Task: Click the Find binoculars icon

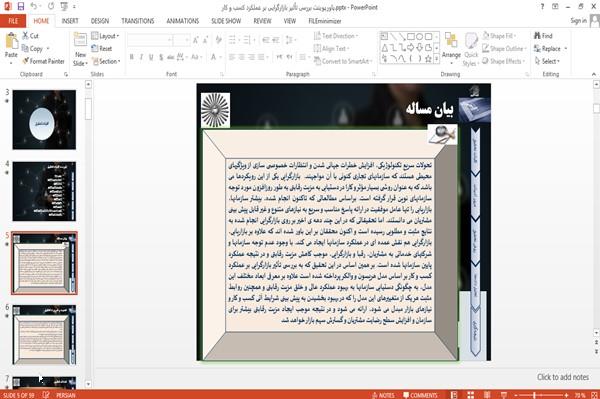Action: point(537,36)
